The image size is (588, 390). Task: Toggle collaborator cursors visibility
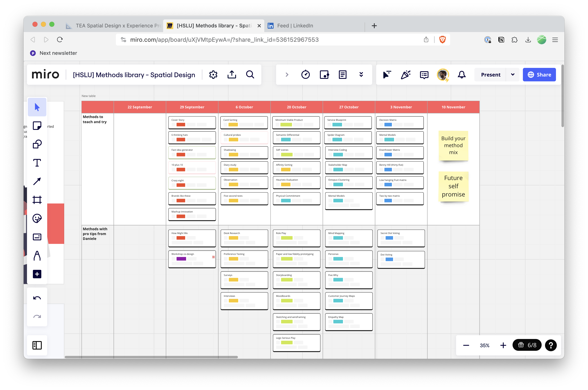coord(387,75)
